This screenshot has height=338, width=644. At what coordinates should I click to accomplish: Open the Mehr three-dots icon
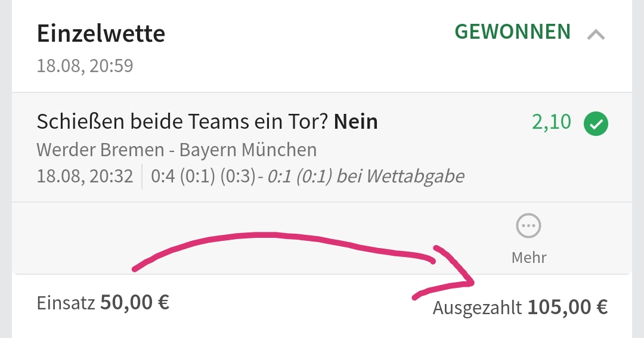pos(529,227)
